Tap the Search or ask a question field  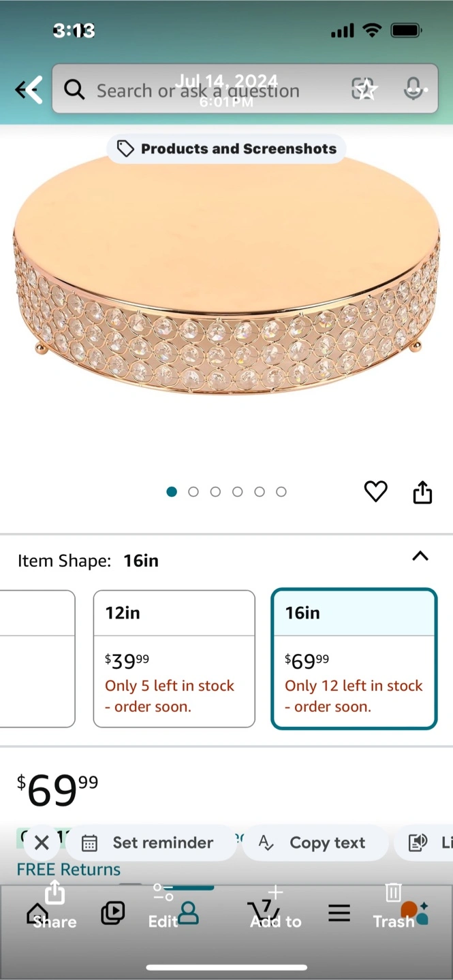point(204,89)
